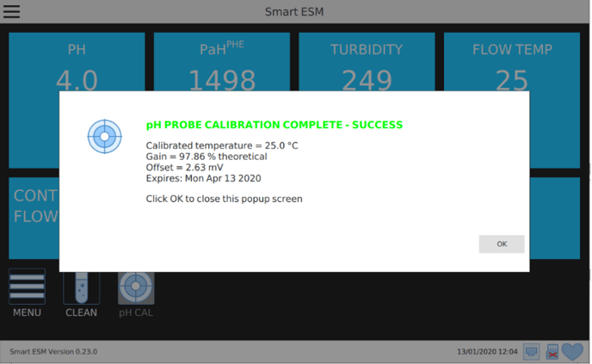
Task: Check the SD card error icon
Action: [x=552, y=352]
